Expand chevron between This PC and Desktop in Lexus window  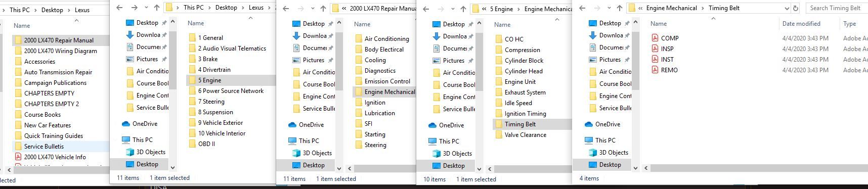[36, 10]
